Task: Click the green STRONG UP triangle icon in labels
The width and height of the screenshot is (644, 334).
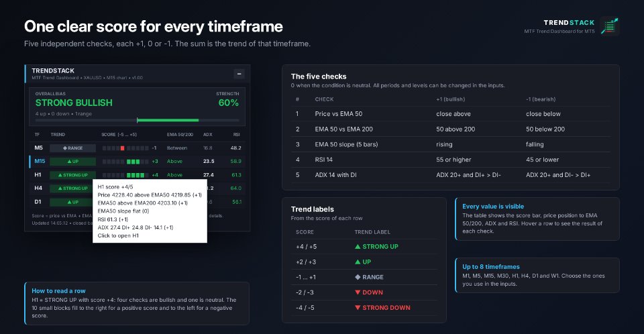Action: tap(358, 247)
